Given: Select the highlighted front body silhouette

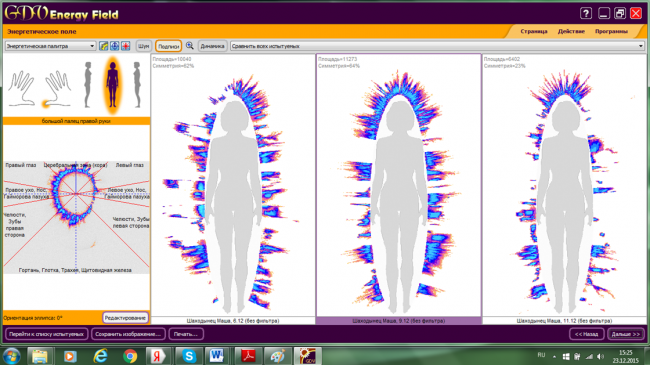Looking at the screenshot, I should coord(112,85).
